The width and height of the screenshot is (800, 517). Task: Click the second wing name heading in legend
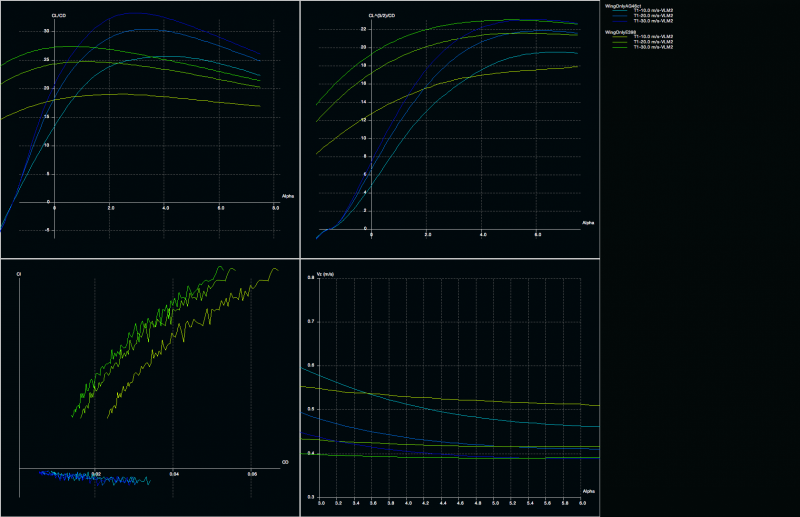coord(622,31)
